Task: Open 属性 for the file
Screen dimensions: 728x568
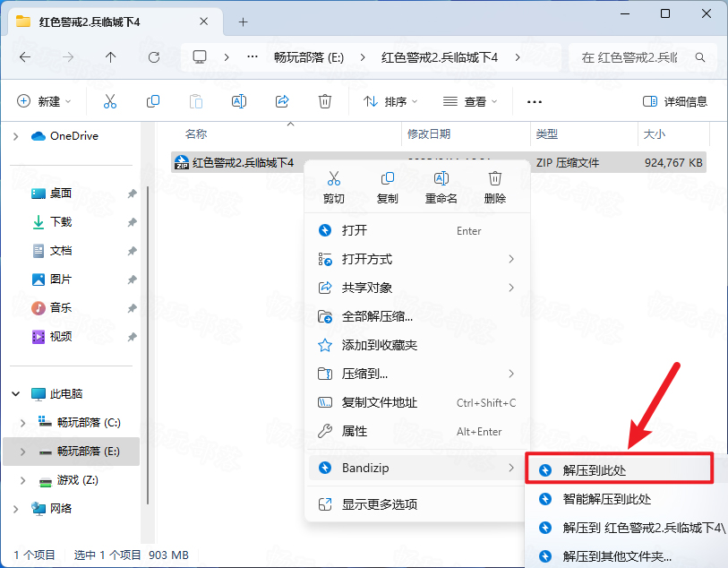Action: [417, 432]
